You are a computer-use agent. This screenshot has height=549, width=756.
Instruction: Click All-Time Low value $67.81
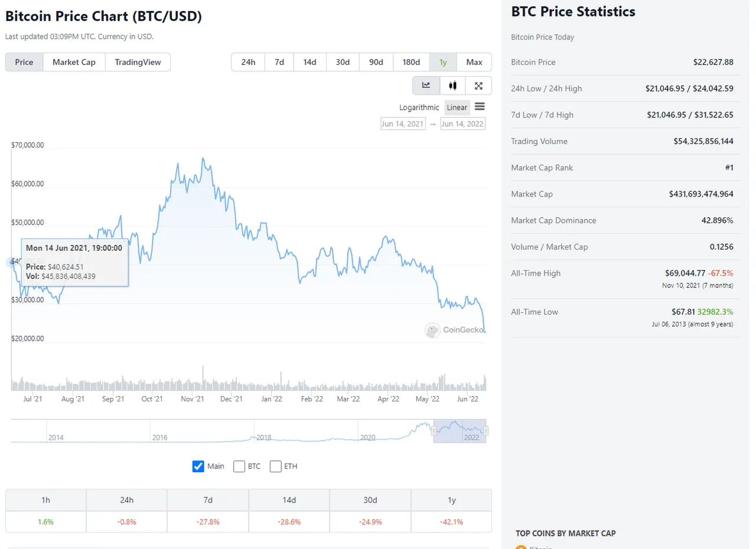click(x=683, y=312)
